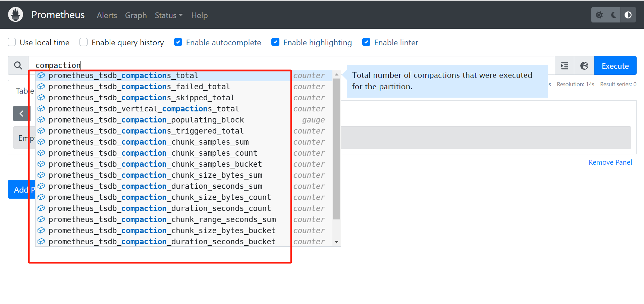Click cube icon of compaction_chunk_samples_sum
Screen dimensions: 644x304
pyautogui.click(x=41, y=142)
